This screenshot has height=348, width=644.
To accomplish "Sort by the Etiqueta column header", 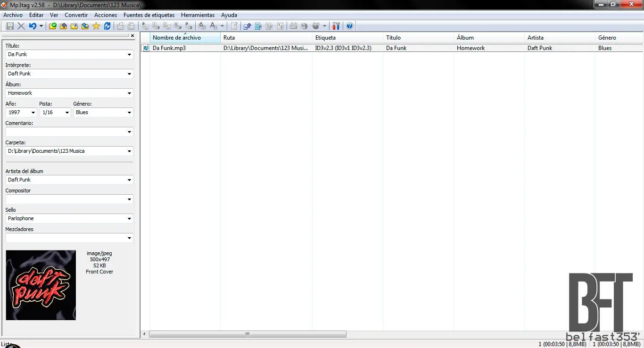I will [x=348, y=38].
